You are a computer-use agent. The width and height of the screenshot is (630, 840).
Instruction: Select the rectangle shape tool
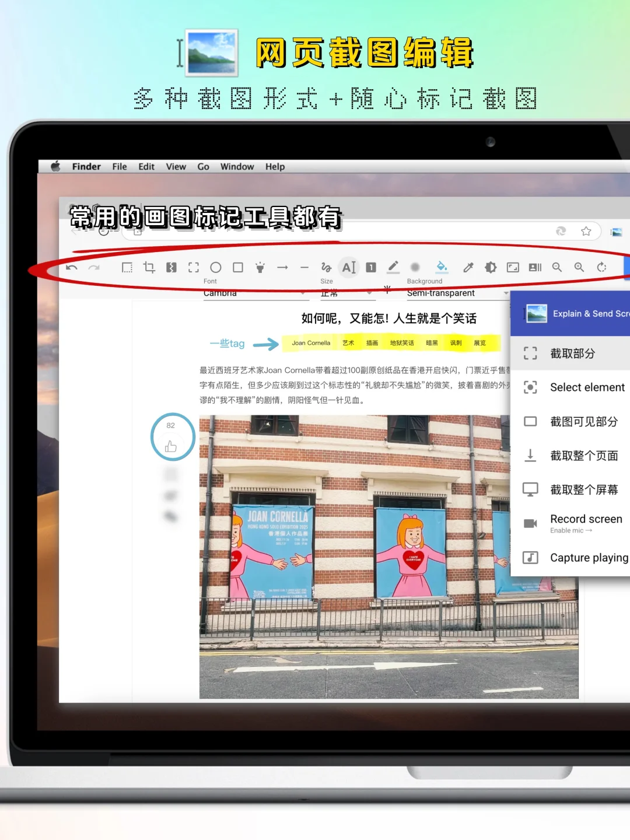pyautogui.click(x=237, y=267)
